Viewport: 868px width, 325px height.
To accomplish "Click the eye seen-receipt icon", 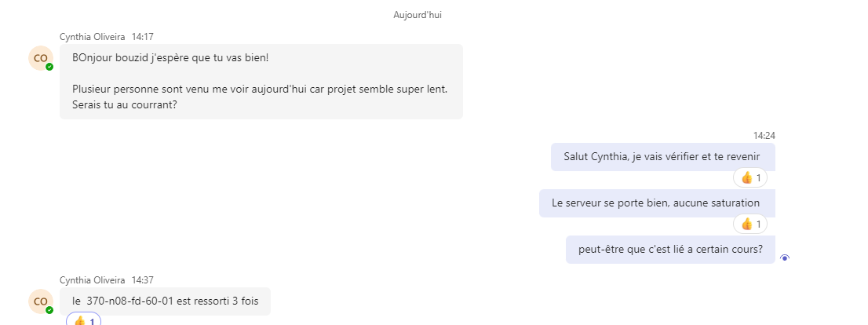I will pyautogui.click(x=785, y=257).
